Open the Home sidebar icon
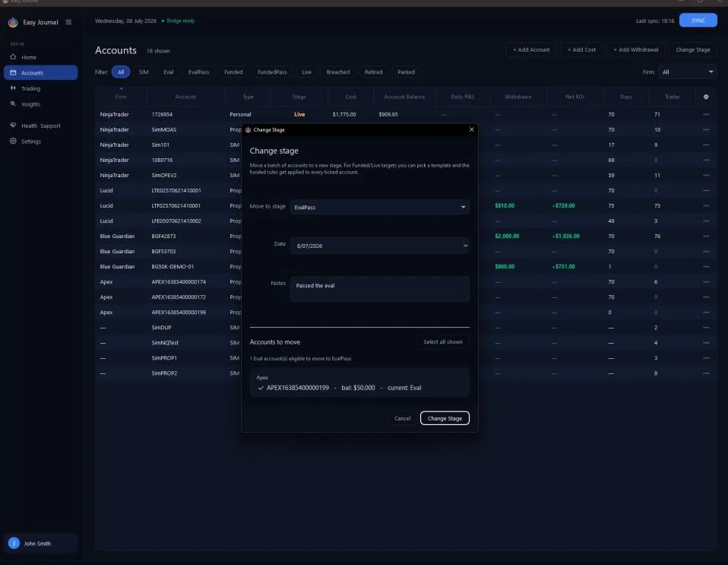 [x=13, y=57]
